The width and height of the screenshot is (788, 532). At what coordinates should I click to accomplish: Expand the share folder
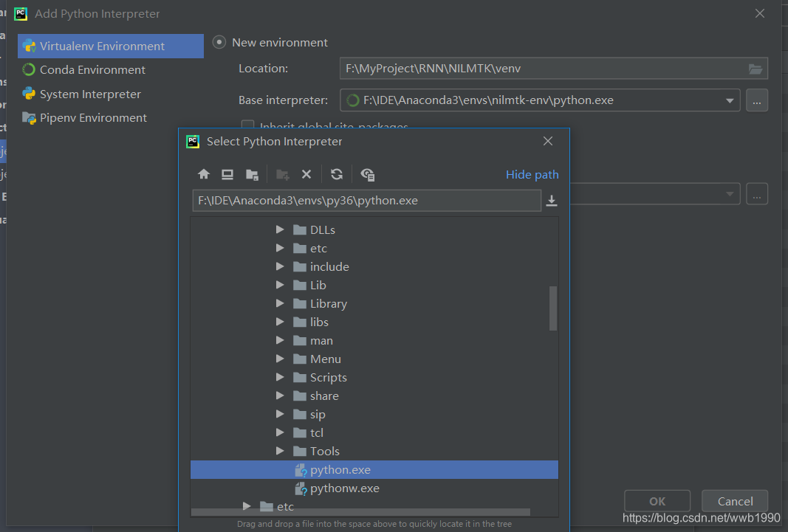coord(280,395)
